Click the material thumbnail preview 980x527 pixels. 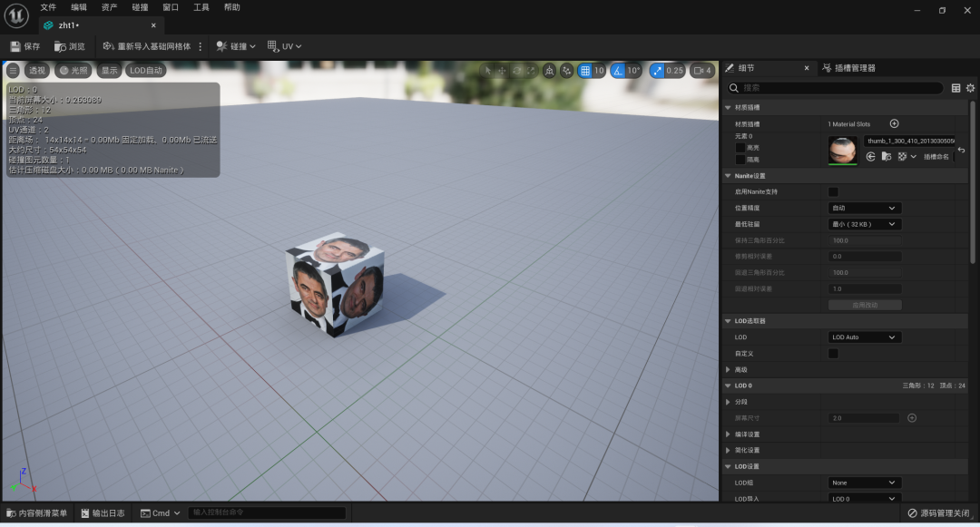(x=842, y=150)
